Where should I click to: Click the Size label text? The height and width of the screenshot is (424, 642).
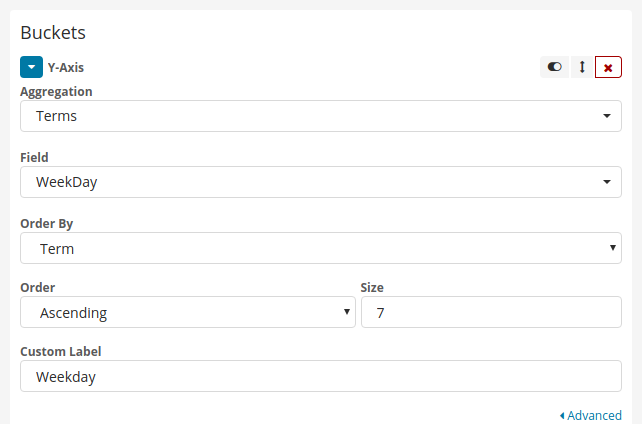[372, 287]
